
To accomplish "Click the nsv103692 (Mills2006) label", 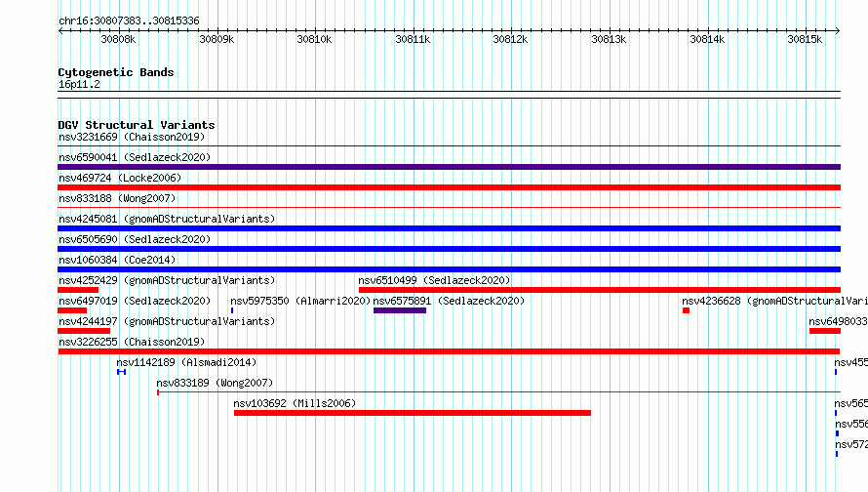I will (x=295, y=403).
